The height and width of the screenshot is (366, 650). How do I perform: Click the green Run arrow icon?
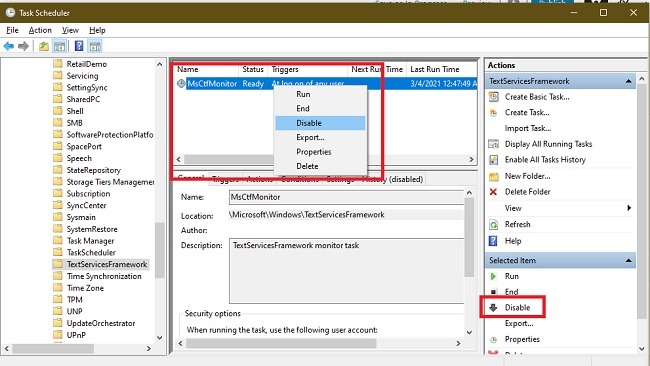493,276
